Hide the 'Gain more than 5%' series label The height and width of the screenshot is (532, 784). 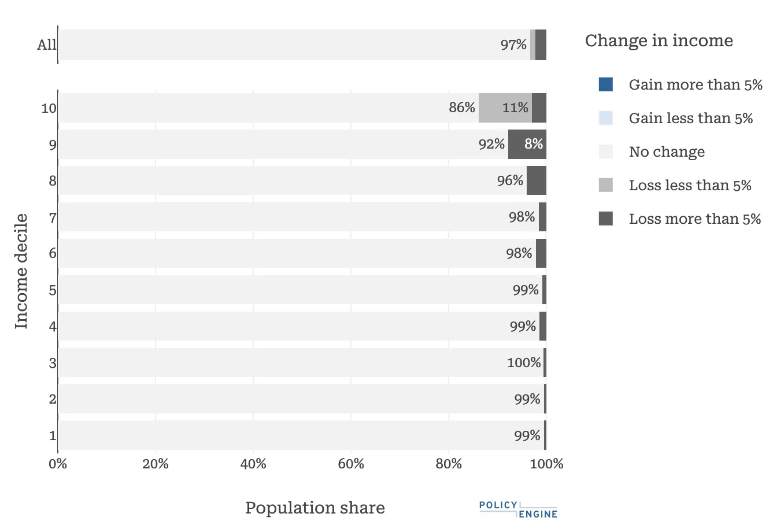click(696, 84)
